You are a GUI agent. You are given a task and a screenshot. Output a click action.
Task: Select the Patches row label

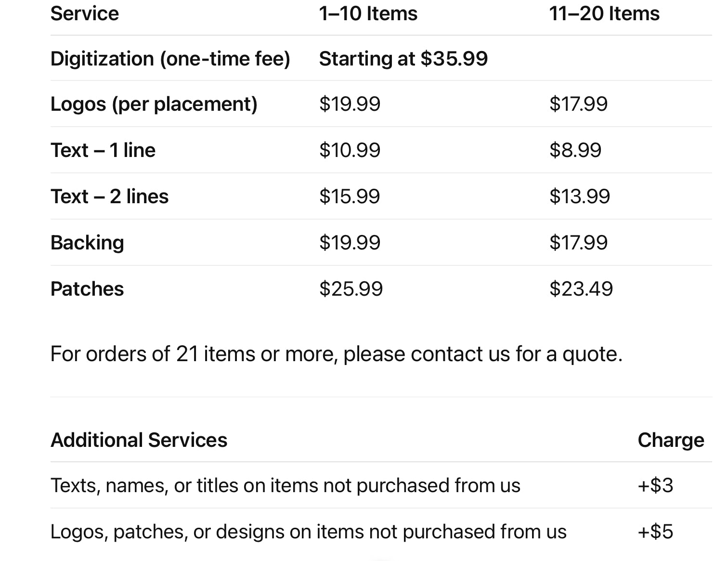87,289
